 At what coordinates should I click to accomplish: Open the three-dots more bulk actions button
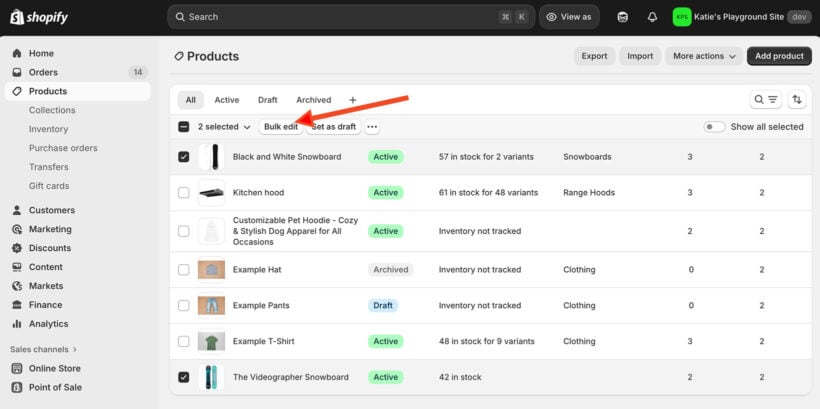372,127
